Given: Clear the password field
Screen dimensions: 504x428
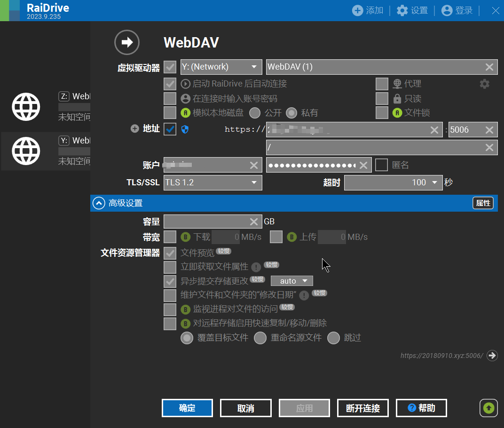Looking at the screenshot, I should point(363,165).
